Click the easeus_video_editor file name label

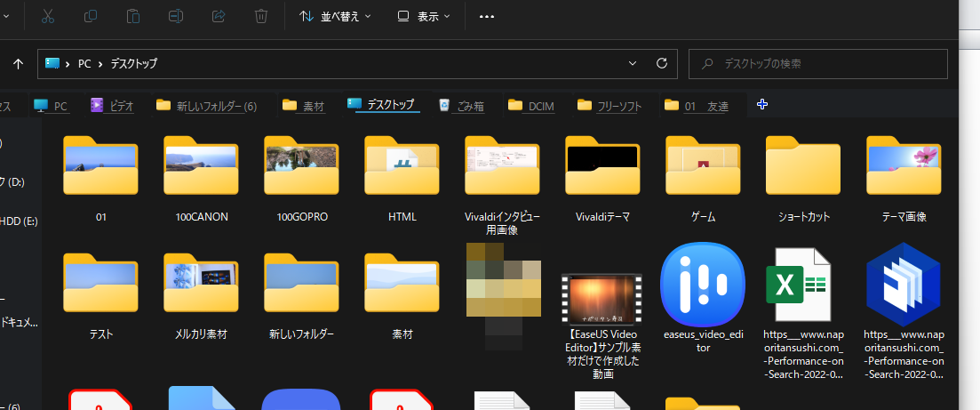(x=703, y=342)
